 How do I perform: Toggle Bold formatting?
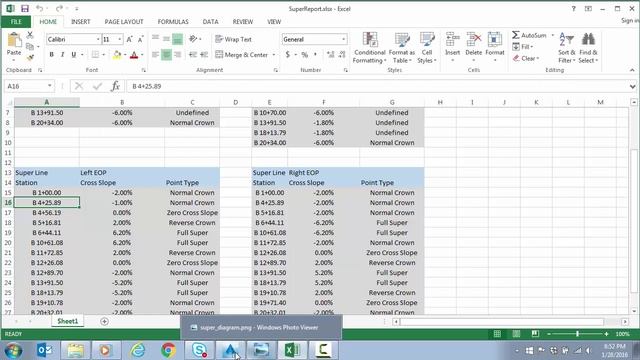[51, 54]
